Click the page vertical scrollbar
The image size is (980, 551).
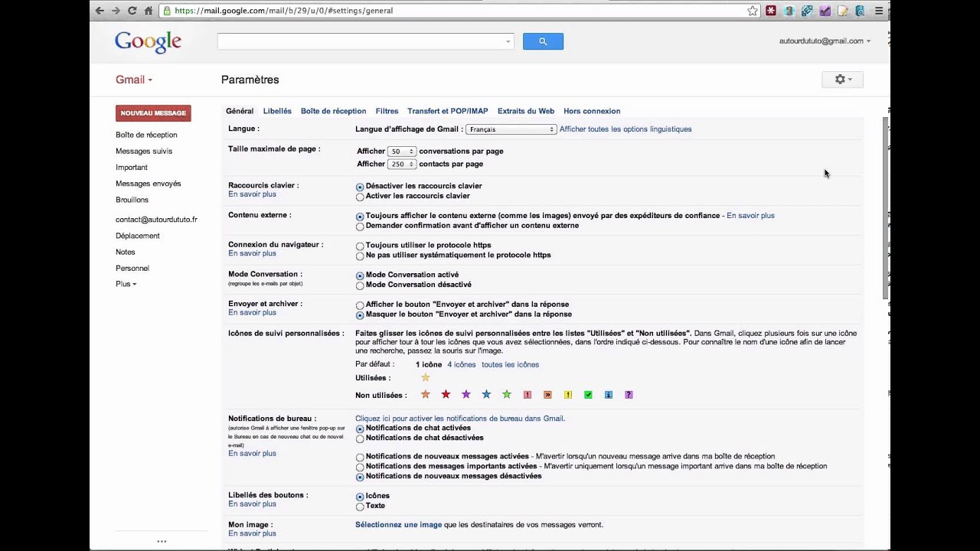[886, 207]
